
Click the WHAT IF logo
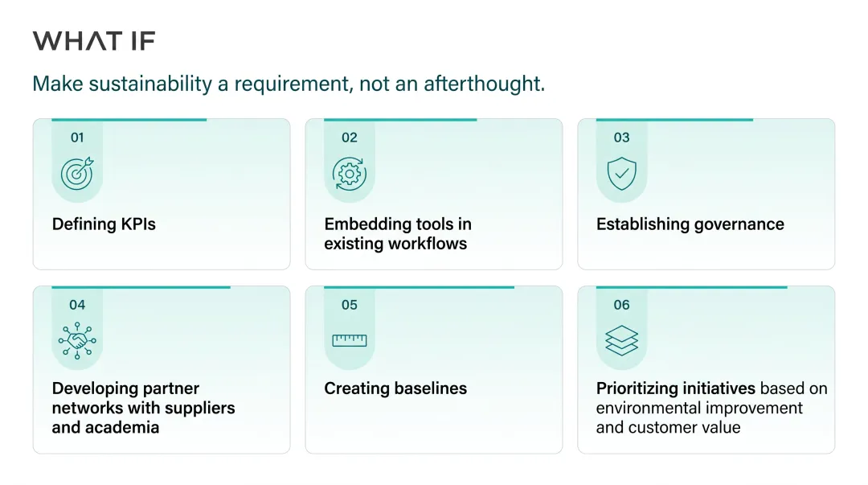tap(94, 41)
